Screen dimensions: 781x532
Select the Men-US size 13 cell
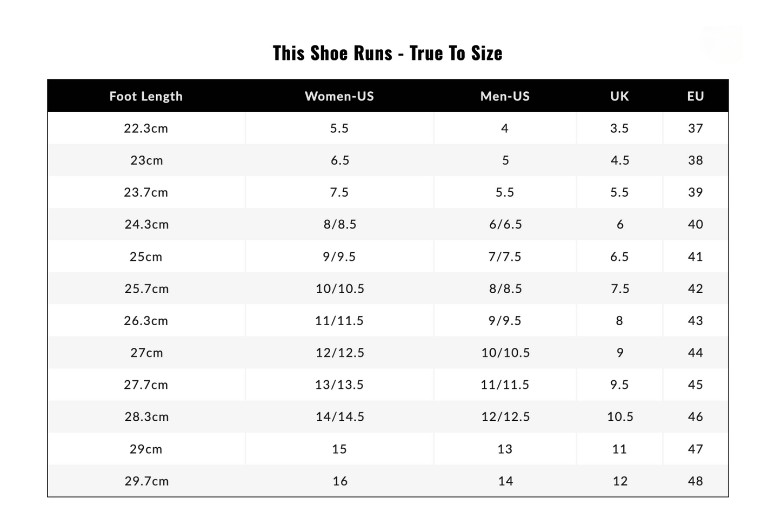click(x=505, y=449)
